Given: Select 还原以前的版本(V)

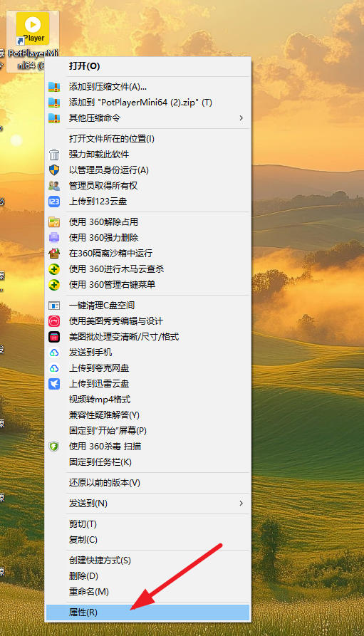Looking at the screenshot, I should click(x=147, y=483).
